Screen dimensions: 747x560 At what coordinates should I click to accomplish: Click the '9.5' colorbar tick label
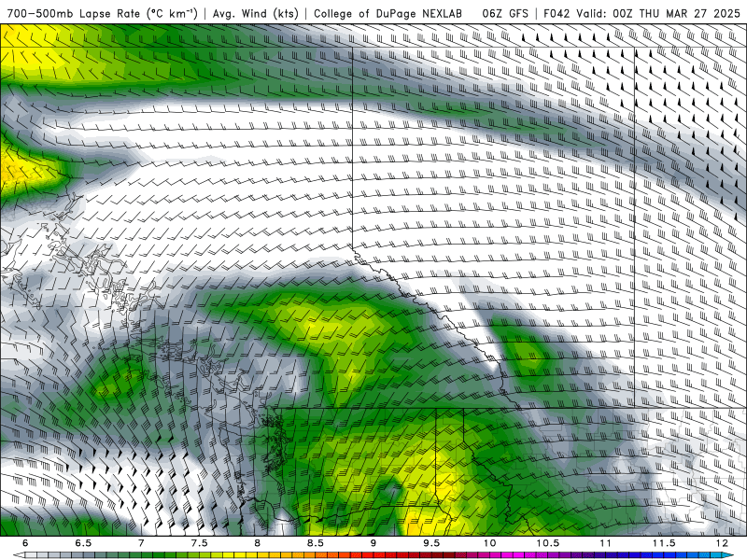coord(431,543)
